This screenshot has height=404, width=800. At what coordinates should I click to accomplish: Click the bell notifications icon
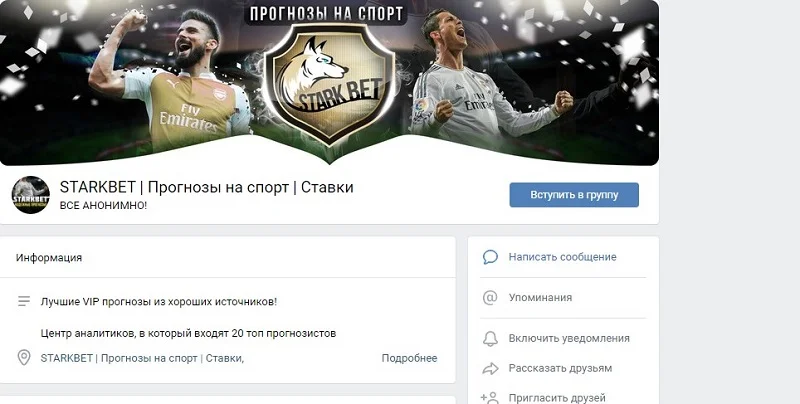[490, 338]
